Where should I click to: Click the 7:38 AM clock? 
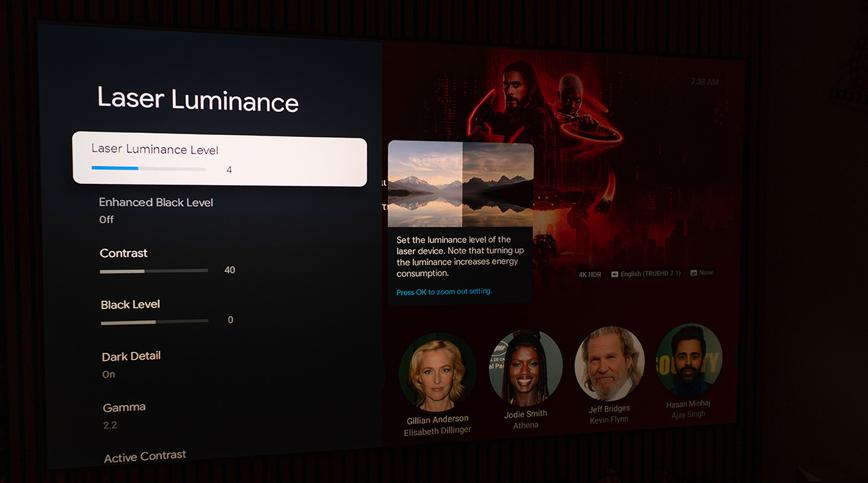pyautogui.click(x=704, y=81)
